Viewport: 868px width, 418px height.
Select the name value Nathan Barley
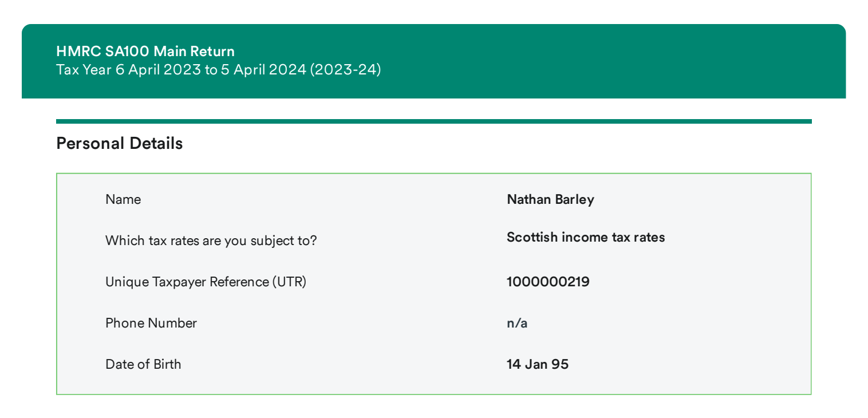click(550, 199)
